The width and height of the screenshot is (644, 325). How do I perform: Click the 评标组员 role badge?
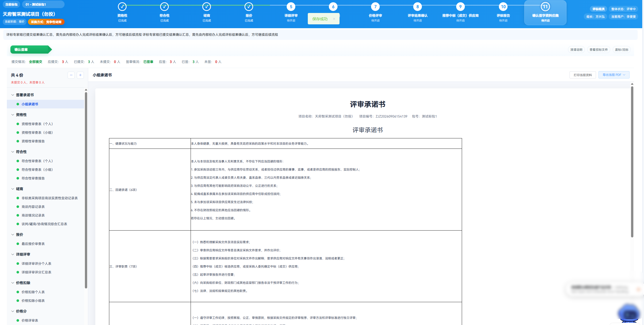click(598, 9)
